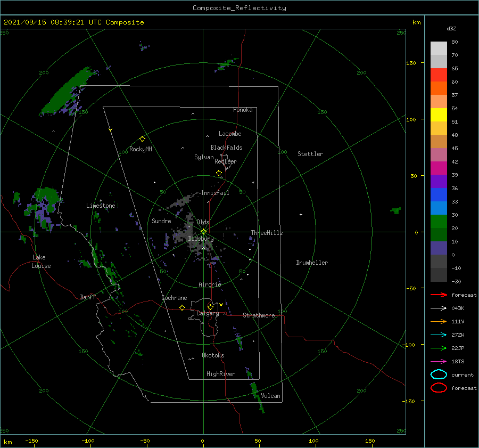Click the Strathmore city label
The width and height of the screenshot is (479, 448).
click(259, 315)
